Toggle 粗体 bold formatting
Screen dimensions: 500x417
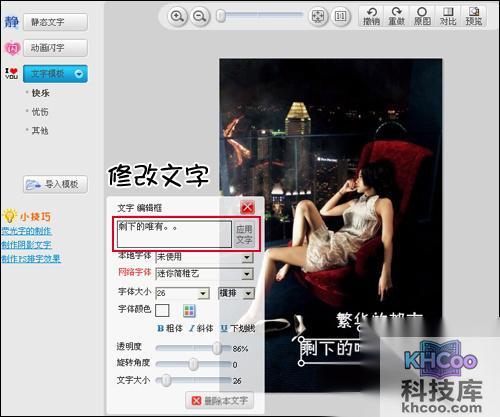coord(170,329)
